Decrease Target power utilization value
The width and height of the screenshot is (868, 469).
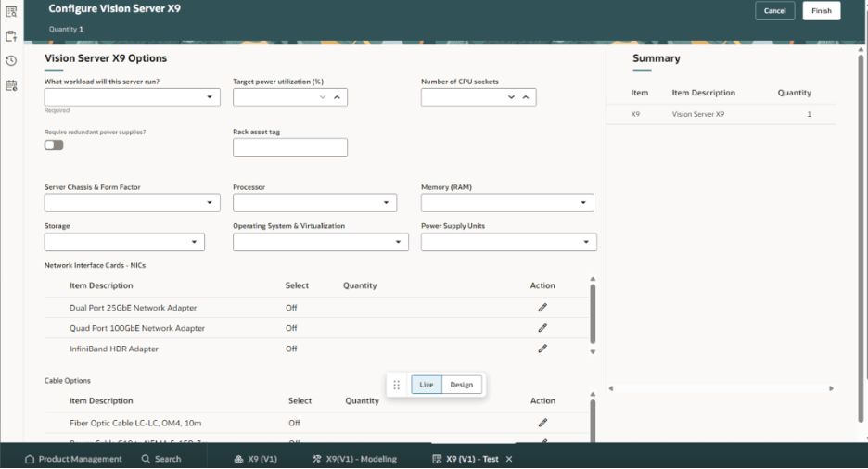[x=323, y=97]
